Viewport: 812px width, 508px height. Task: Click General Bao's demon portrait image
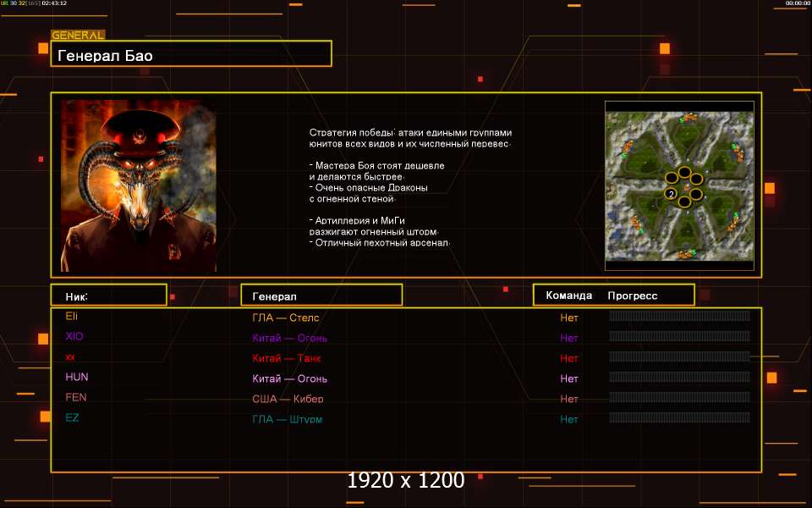(138, 186)
